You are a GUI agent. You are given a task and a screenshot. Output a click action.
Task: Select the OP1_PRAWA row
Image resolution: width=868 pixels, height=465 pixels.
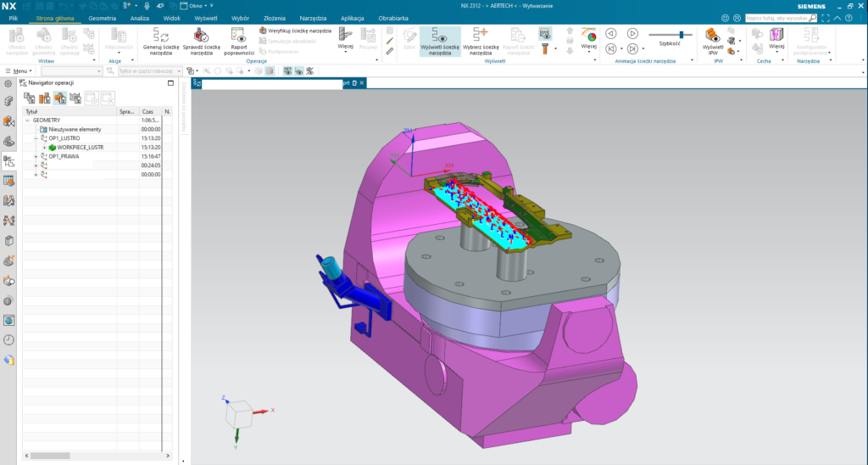92,157
